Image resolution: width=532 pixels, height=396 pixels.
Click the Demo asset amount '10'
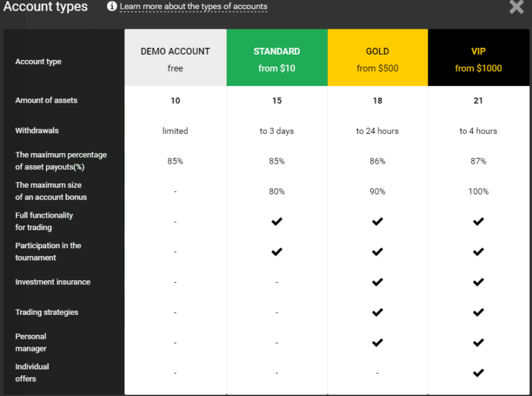pos(176,100)
